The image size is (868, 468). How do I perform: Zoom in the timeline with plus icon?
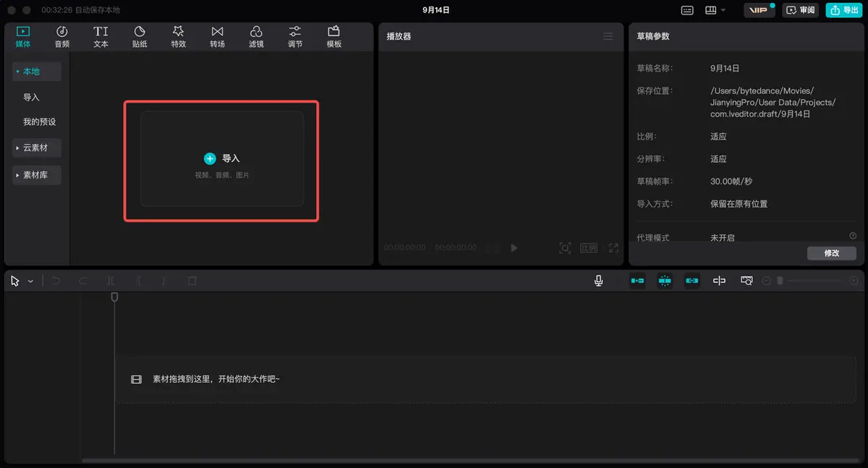point(854,281)
